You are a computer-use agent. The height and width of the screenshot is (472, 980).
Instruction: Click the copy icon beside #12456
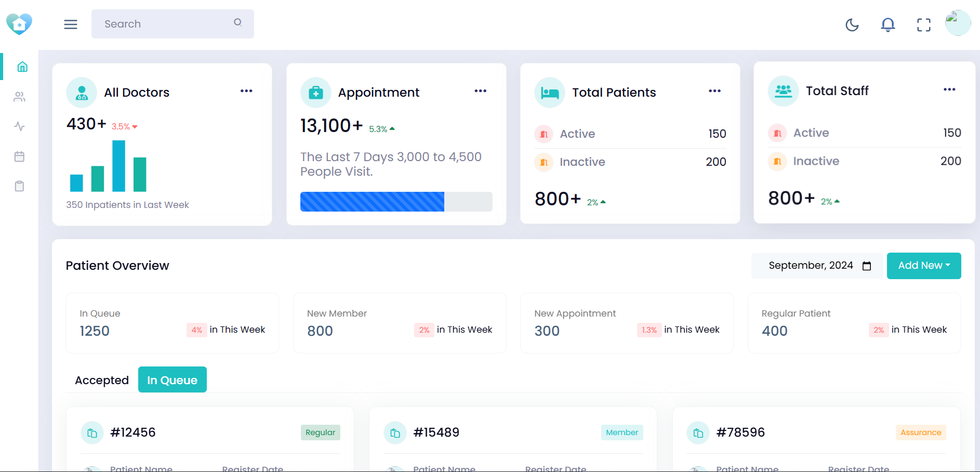click(x=92, y=433)
